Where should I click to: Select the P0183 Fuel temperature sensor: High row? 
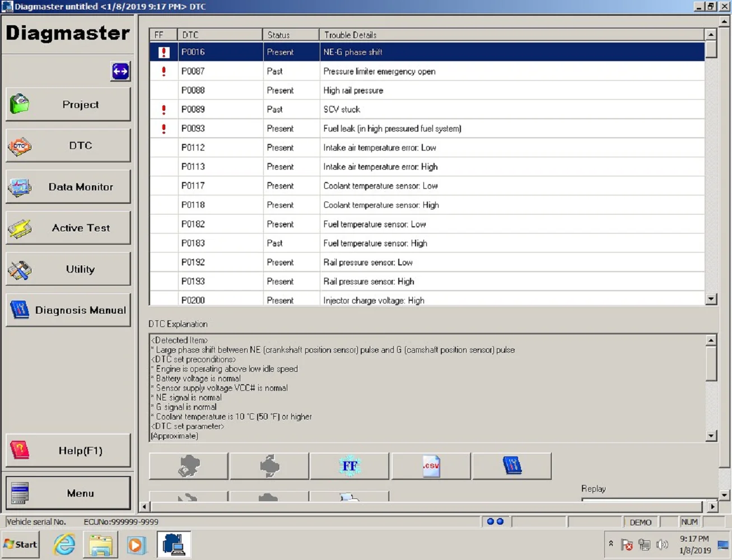pos(427,243)
